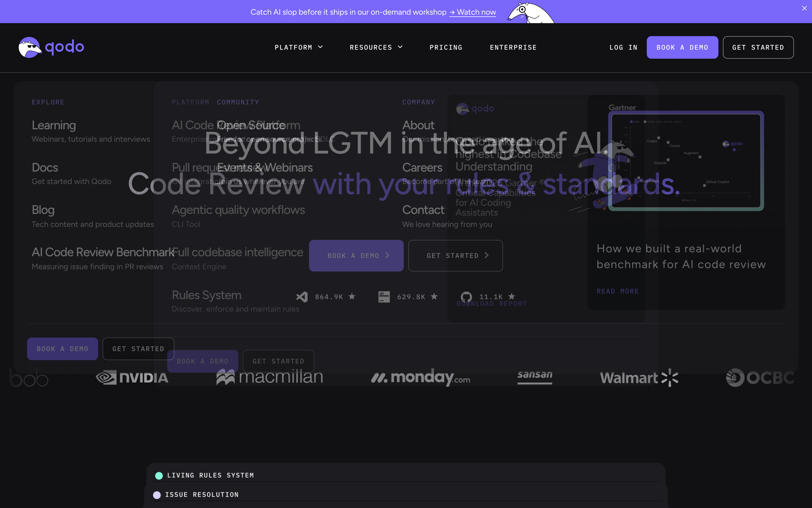Click the small qodo logo on the Gartner card
This screenshot has width=812, height=508.
(x=475, y=109)
